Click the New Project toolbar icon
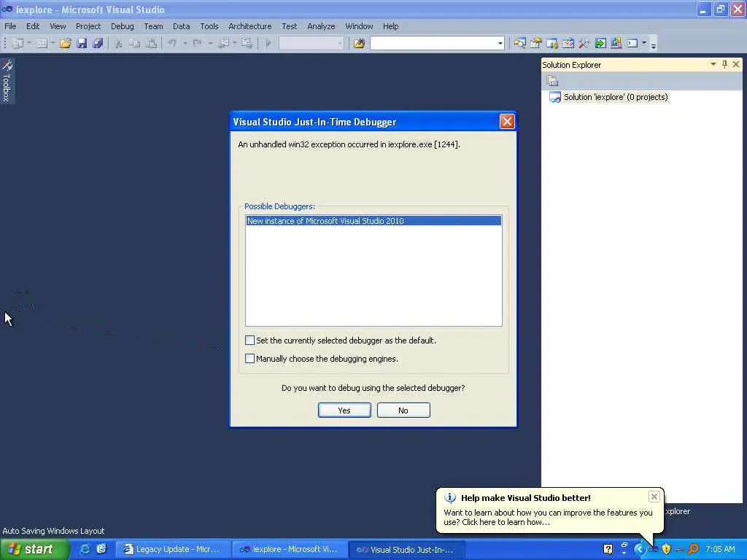This screenshot has height=560, width=747. tap(18, 43)
